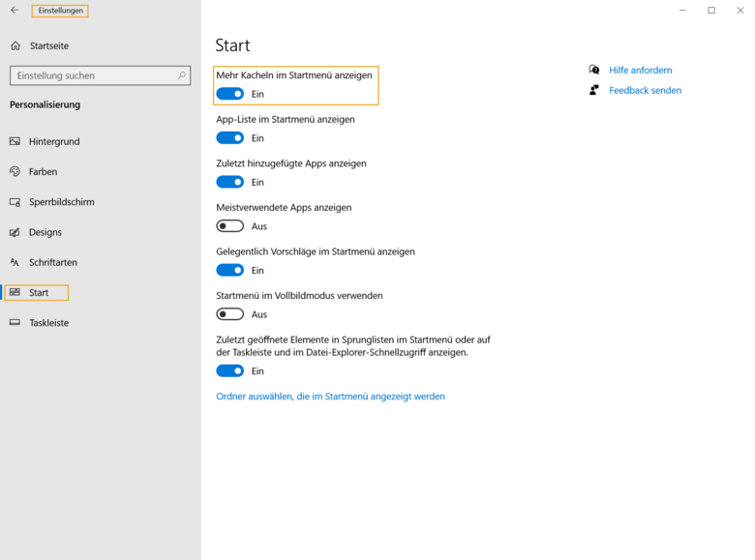Click the back arrow icon
Screen dimensions: 755x560
15,11
